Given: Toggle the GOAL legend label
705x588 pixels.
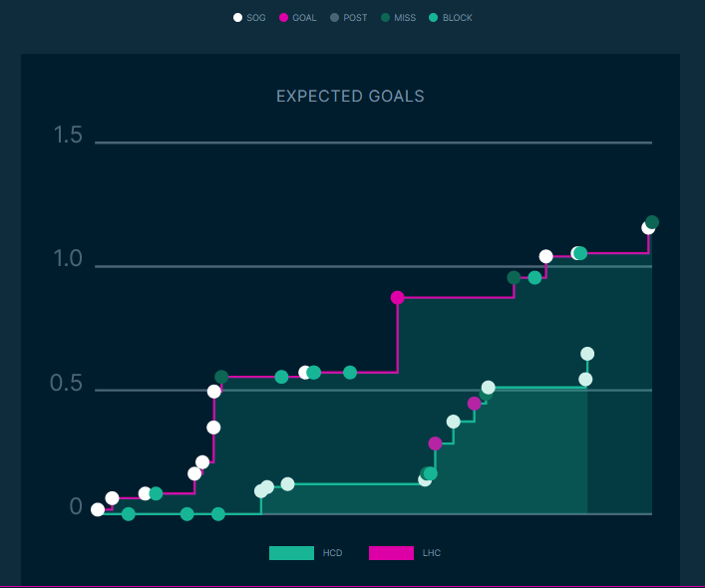Looking at the screenshot, I should tap(304, 18).
